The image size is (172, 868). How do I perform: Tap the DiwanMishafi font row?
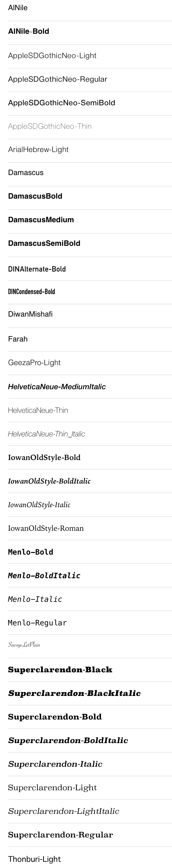pyautogui.click(x=86, y=316)
